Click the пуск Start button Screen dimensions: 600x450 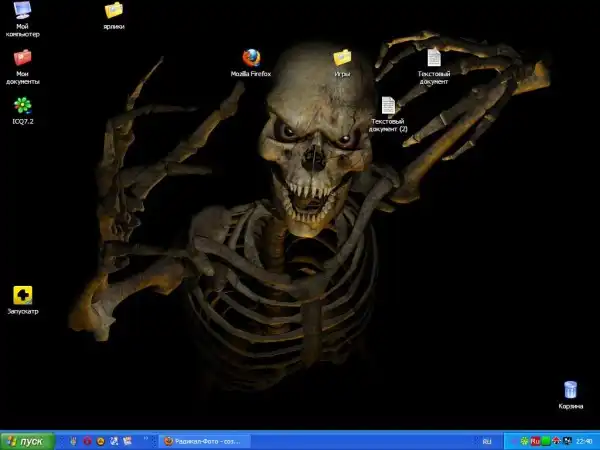pyautogui.click(x=28, y=441)
